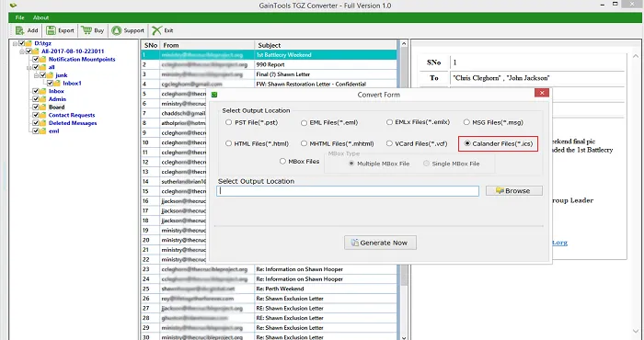Collapse the junk folder tree node
This screenshot has height=340, width=644.
36,75
